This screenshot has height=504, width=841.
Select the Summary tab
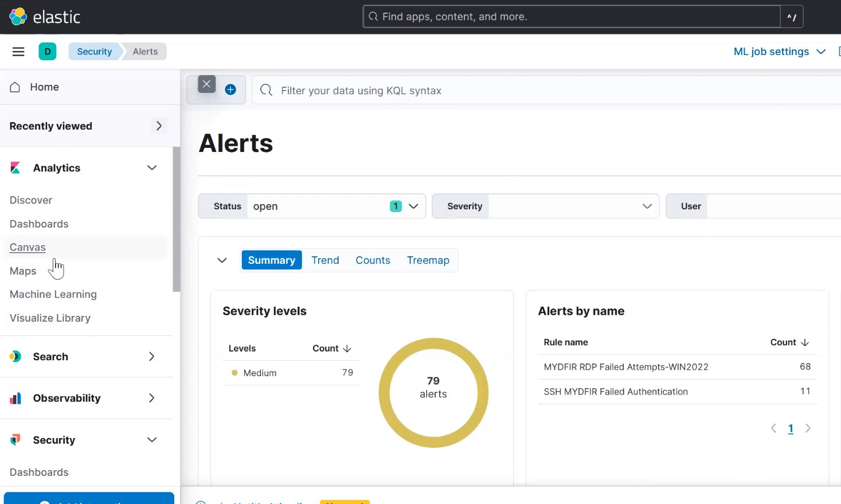tap(272, 260)
